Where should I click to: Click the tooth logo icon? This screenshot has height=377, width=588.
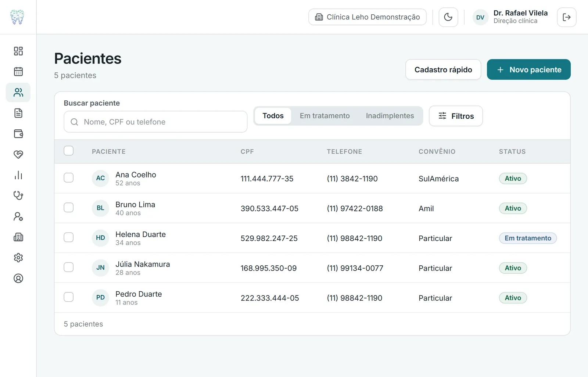coord(17,17)
